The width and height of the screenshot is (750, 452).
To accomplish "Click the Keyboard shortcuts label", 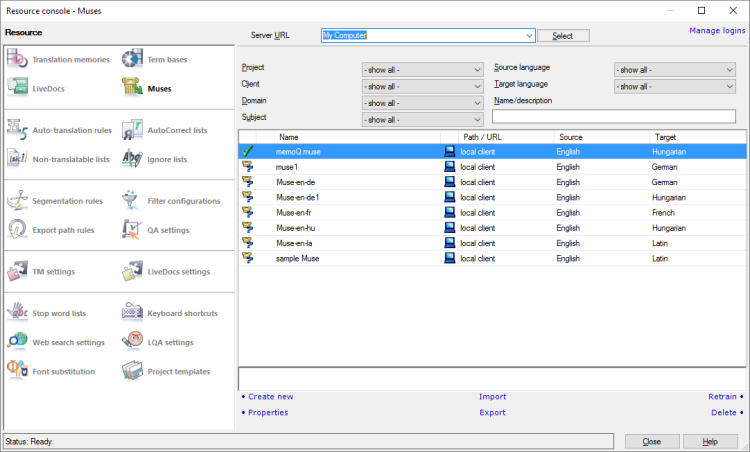I will click(x=182, y=313).
